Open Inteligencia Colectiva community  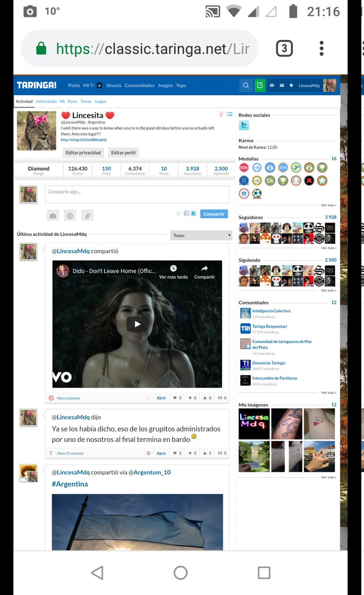click(x=271, y=311)
